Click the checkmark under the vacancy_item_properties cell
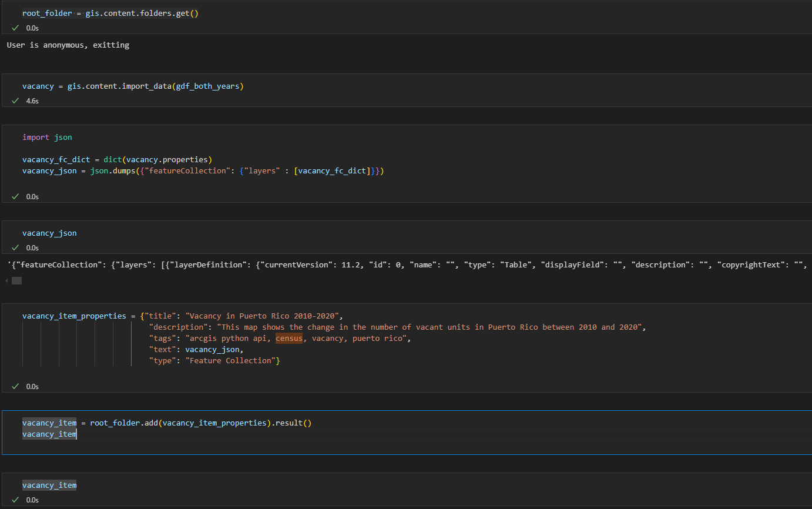This screenshot has height=509, width=812. click(15, 386)
